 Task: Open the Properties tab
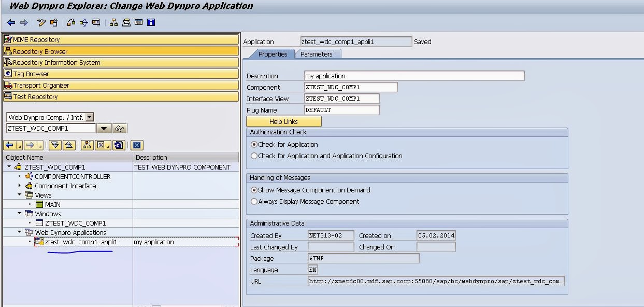(273, 54)
